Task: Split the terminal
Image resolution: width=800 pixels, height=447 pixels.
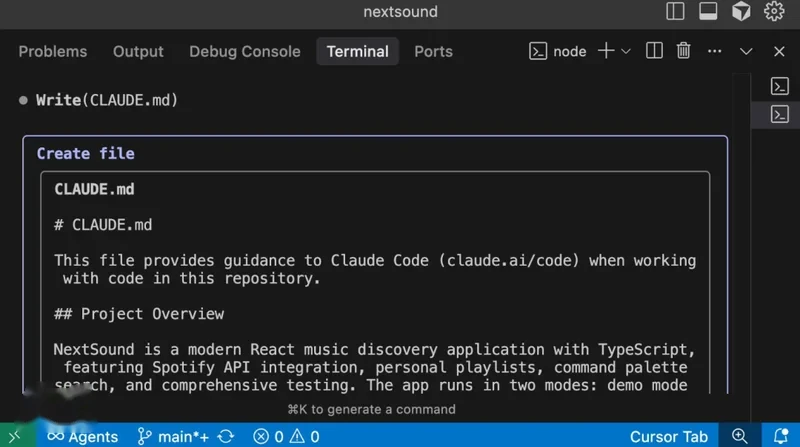Action: coord(654,51)
